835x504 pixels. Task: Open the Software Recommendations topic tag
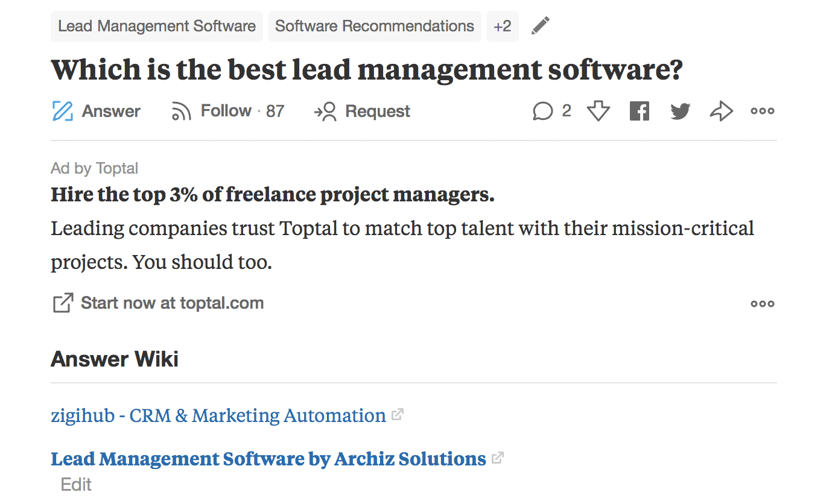pyautogui.click(x=375, y=27)
